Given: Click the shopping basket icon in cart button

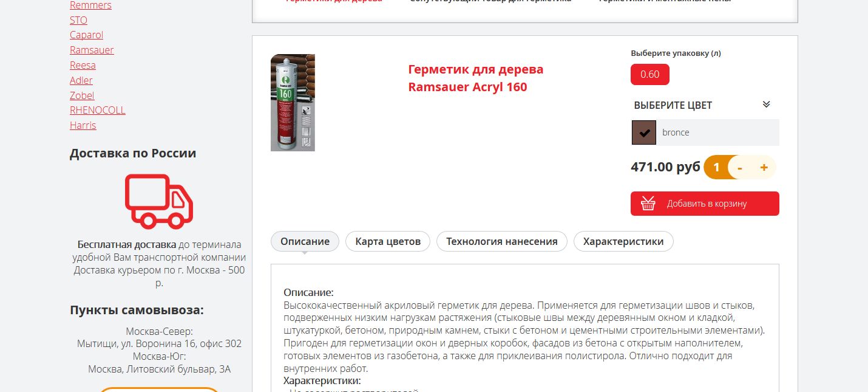Looking at the screenshot, I should click(x=648, y=204).
